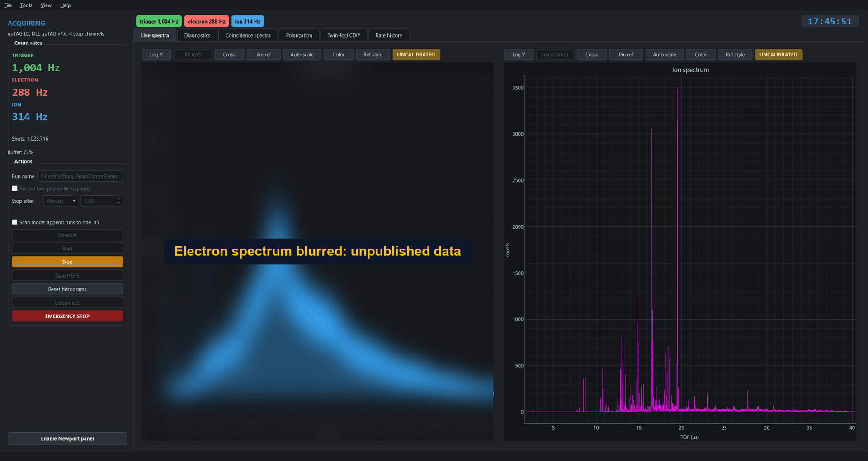Click Ref style on ion spectrum

pos(735,55)
